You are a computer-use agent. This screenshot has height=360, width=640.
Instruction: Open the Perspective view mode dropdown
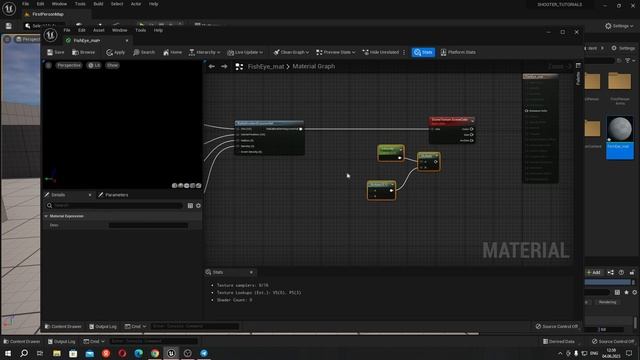(x=69, y=65)
